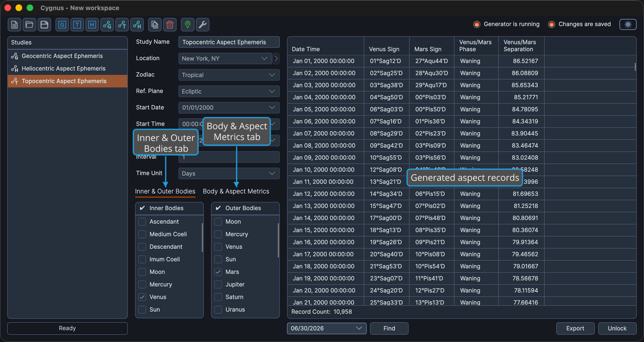Save the workspace with the floppy disk icon
Viewport: 644px width, 342px height.
tap(44, 25)
